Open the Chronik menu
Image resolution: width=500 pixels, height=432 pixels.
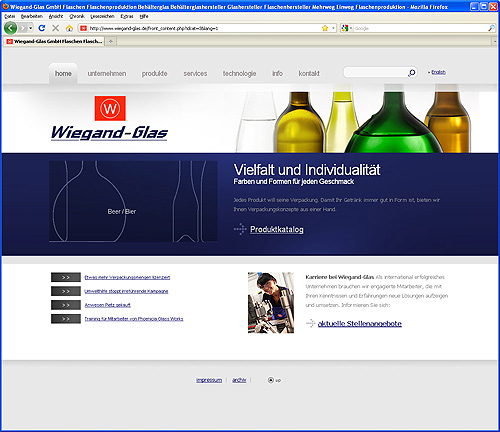77,16
